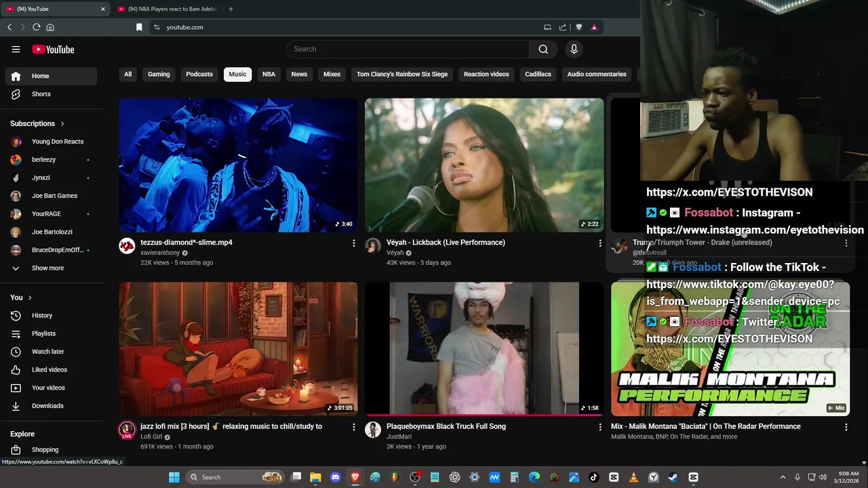This screenshot has height=488, width=868.
Task: Open Your videos in sidebar
Action: point(51,388)
